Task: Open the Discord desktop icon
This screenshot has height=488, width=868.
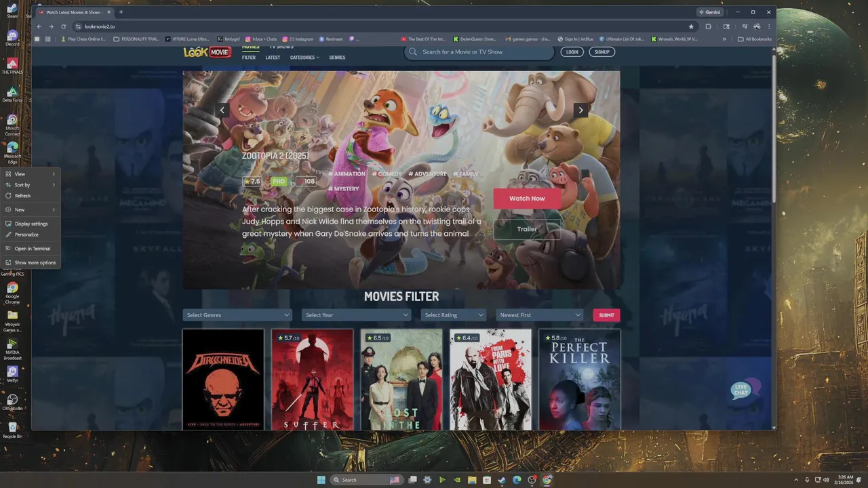Action: point(12,37)
